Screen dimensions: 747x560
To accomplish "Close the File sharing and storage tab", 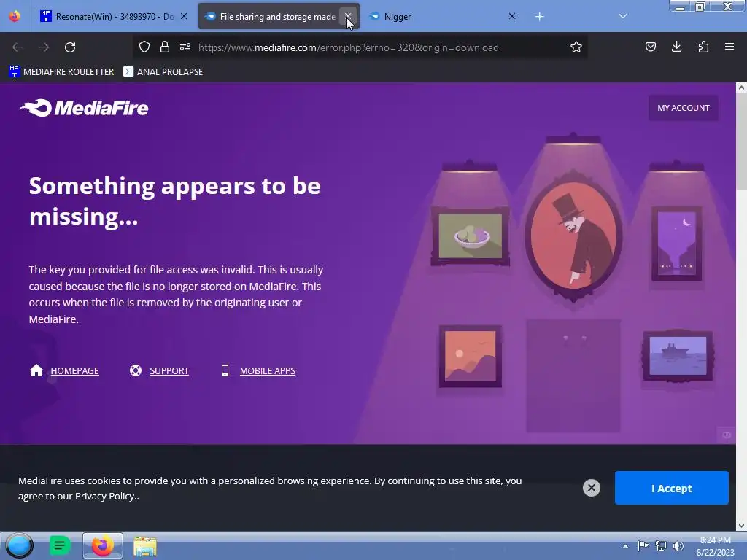I will [x=348, y=17].
